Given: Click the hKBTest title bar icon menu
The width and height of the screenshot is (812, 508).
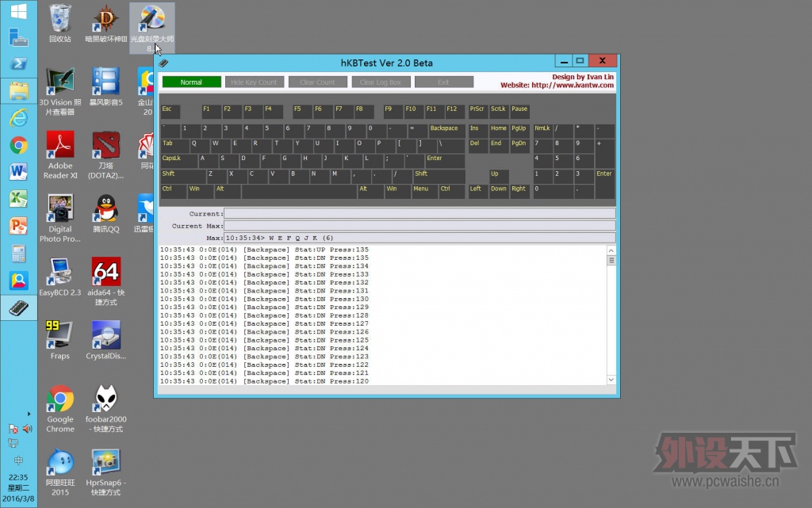Looking at the screenshot, I should [164, 63].
